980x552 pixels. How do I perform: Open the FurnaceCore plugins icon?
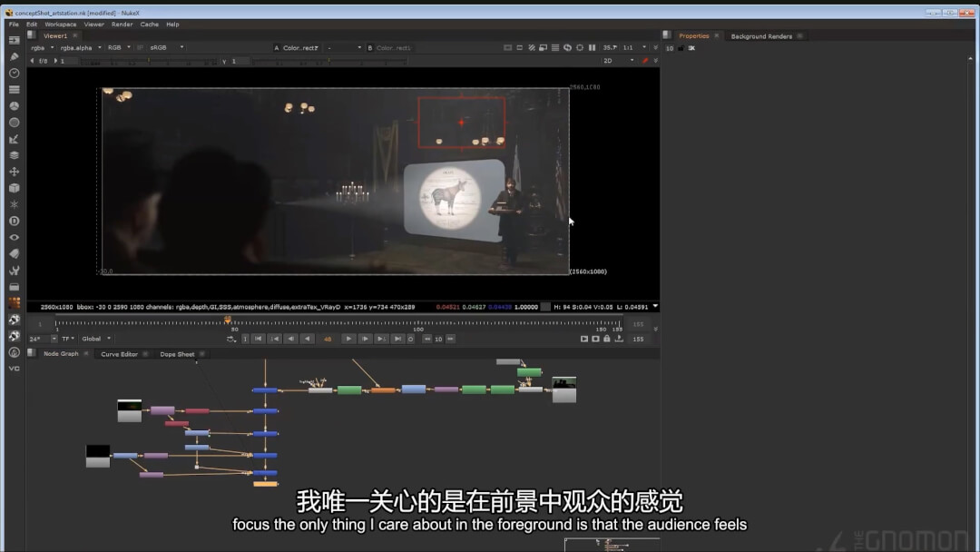point(14,303)
